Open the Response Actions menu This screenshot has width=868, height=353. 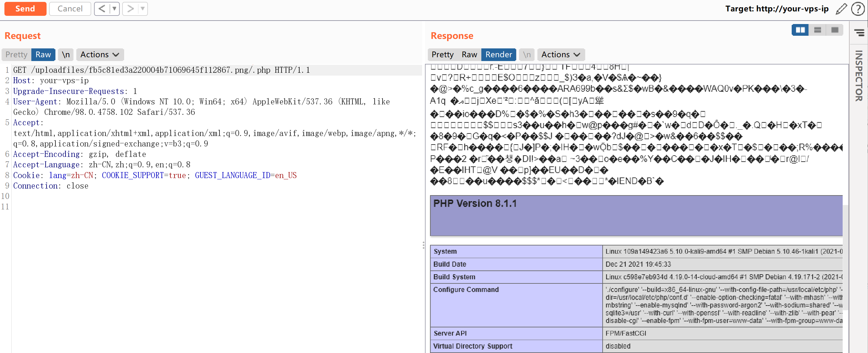coord(561,54)
